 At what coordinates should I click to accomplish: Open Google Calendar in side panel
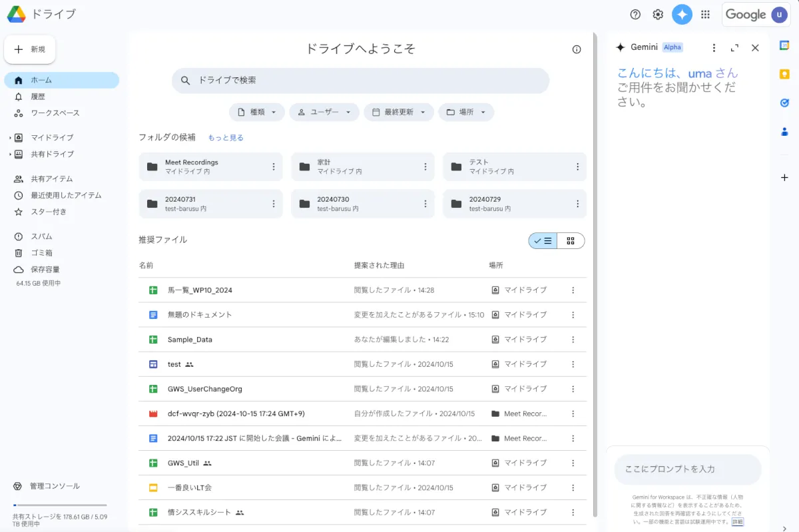click(x=784, y=45)
